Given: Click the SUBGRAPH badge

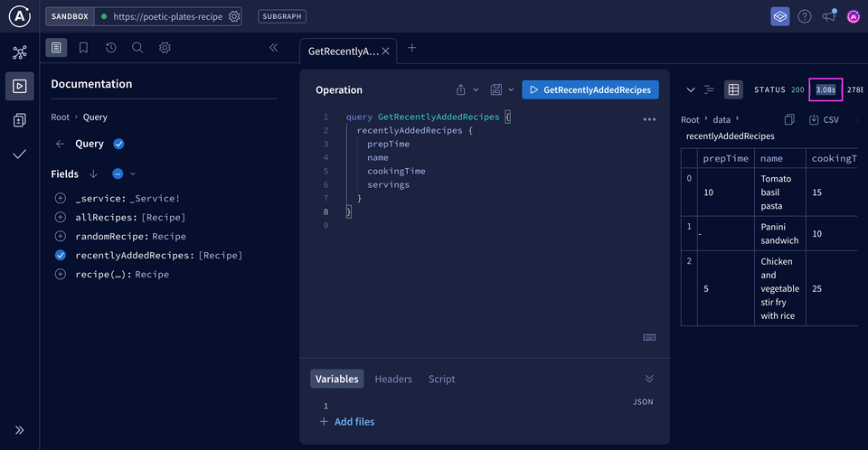Looking at the screenshot, I should click(x=282, y=16).
